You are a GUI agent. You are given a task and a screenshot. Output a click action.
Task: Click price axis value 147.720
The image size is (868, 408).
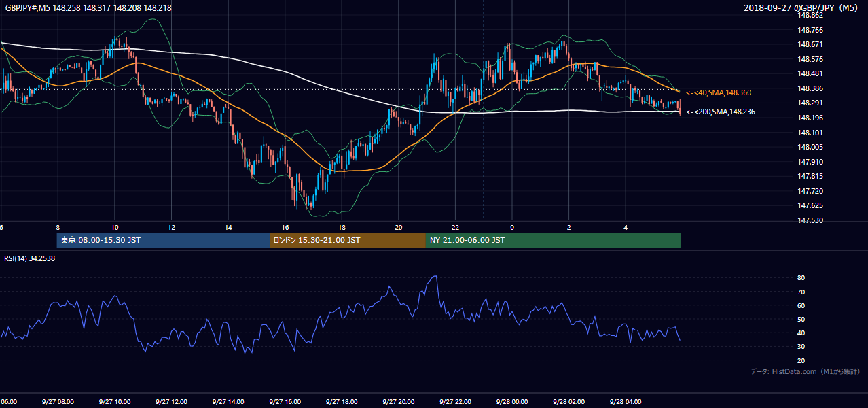coord(810,191)
